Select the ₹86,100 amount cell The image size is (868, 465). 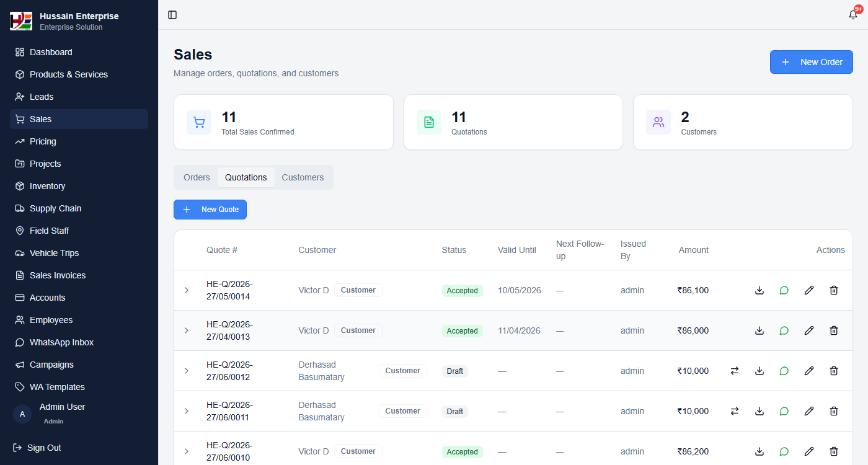[693, 290]
